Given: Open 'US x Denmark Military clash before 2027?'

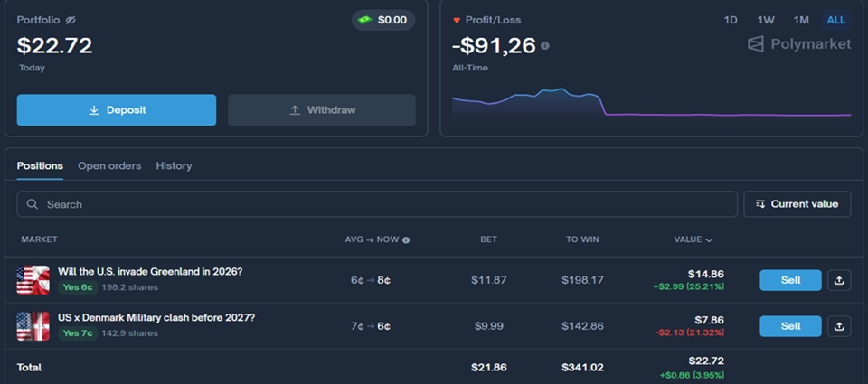Looking at the screenshot, I should (x=156, y=318).
